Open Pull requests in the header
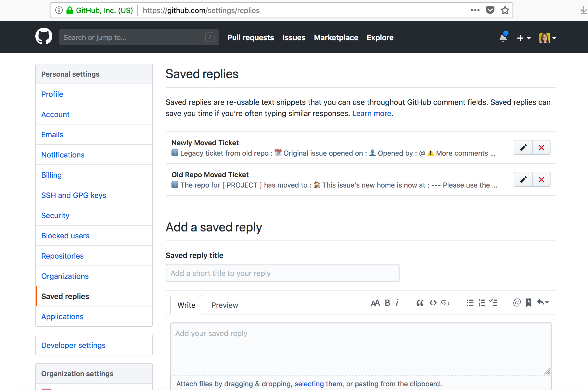The width and height of the screenshot is (588, 390). [x=250, y=38]
